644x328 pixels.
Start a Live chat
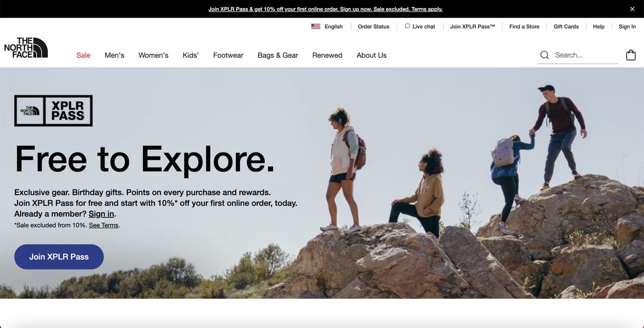[x=424, y=27]
